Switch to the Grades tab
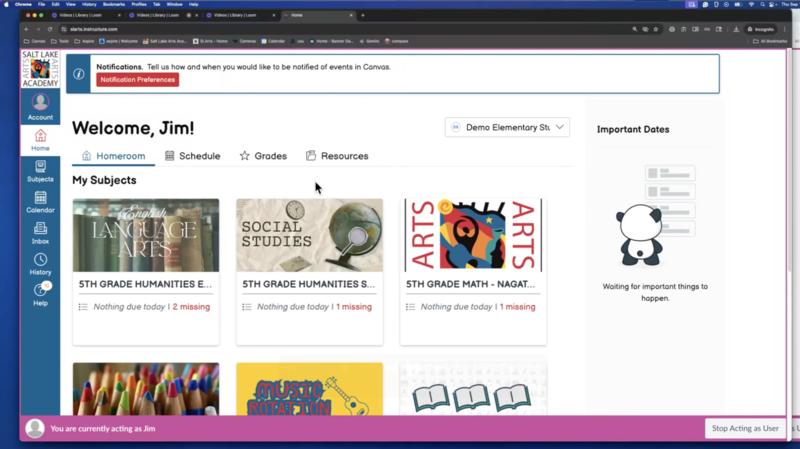 (263, 156)
